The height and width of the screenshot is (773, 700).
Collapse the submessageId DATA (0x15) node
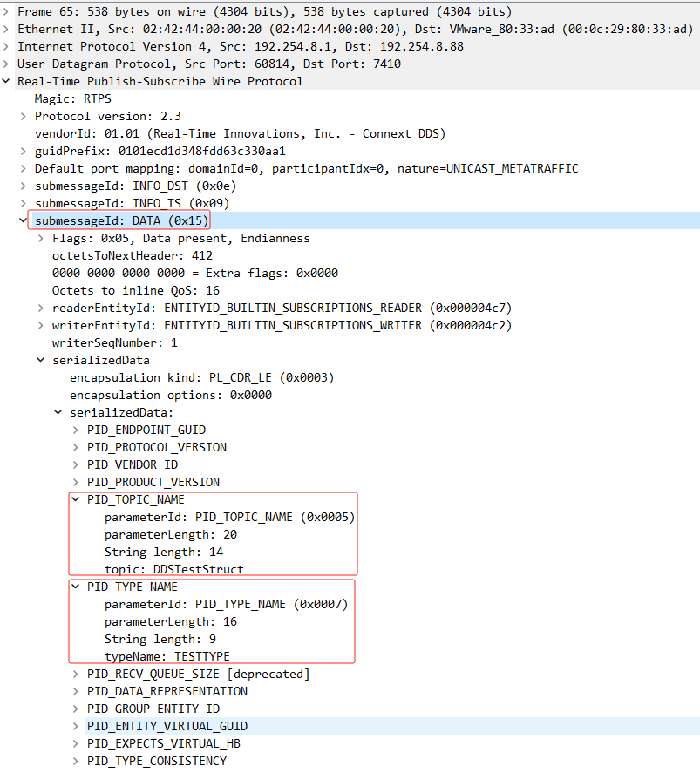point(24,220)
